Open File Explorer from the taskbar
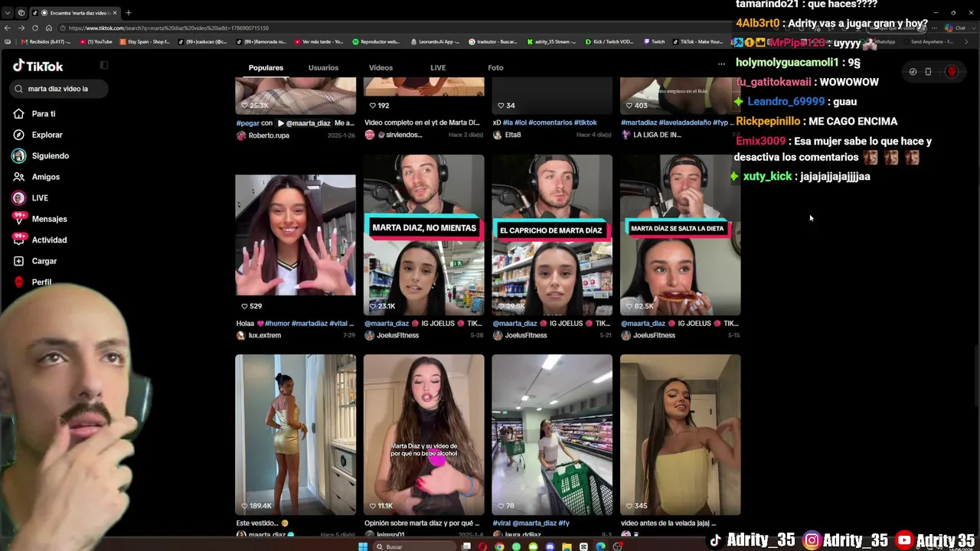The width and height of the screenshot is (980, 551). [x=567, y=546]
